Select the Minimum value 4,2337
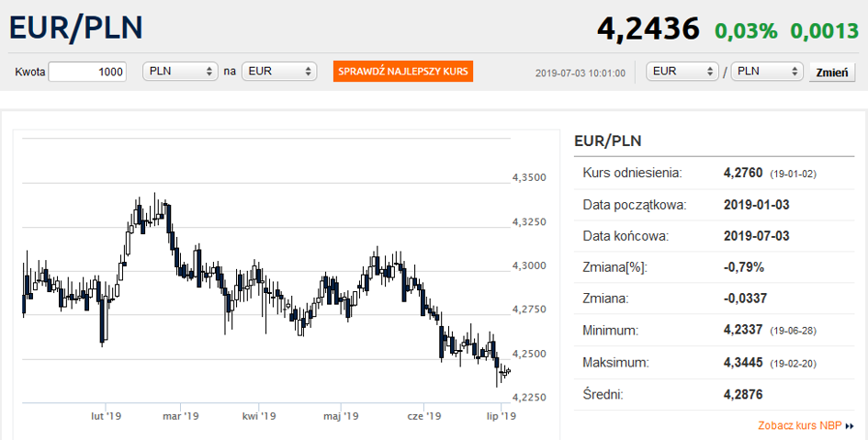This screenshot has width=868, height=440. pos(743,330)
